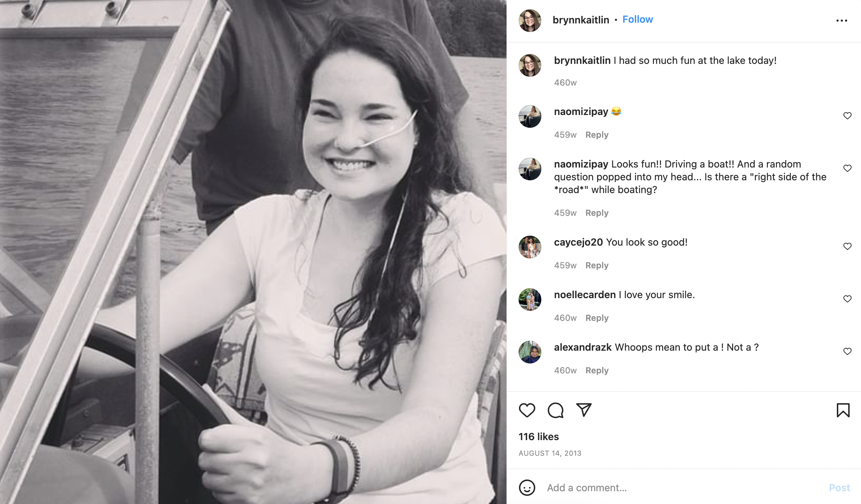Click the Post comment button
Image resolution: width=861 pixels, height=504 pixels.
pyautogui.click(x=839, y=488)
